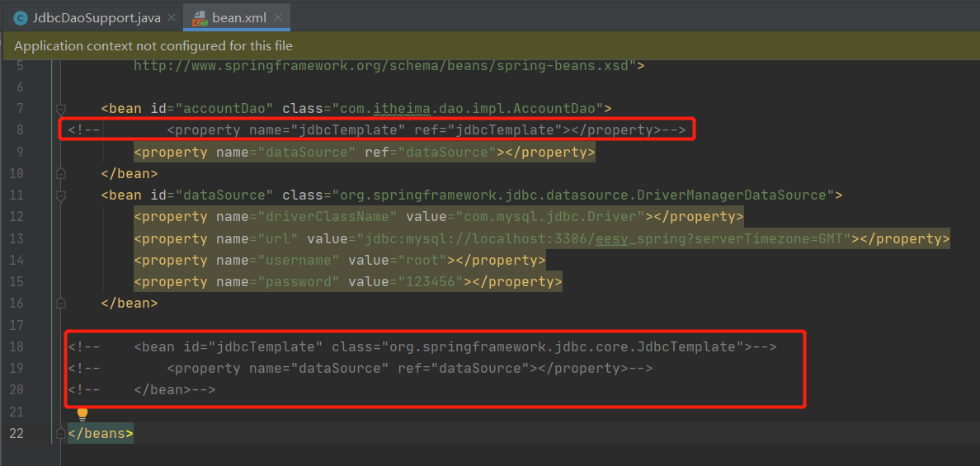980x466 pixels.
Task: Click ref="dataSource" on line 9
Action: (431, 152)
